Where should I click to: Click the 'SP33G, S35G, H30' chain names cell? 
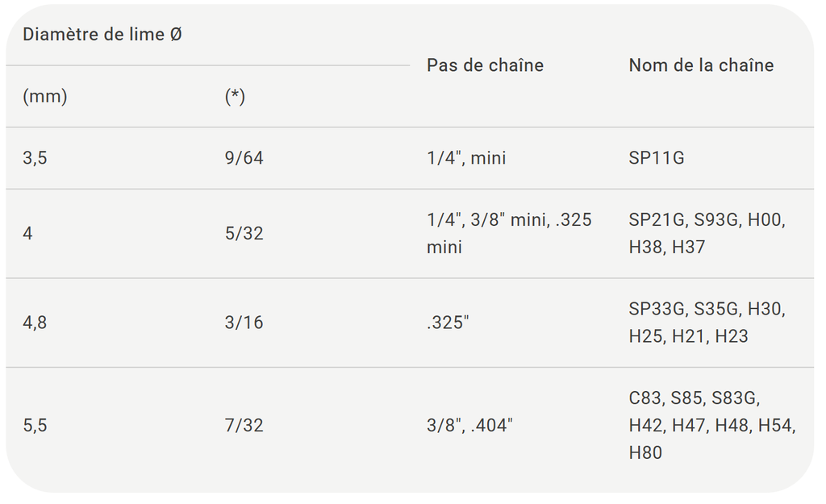click(x=707, y=323)
